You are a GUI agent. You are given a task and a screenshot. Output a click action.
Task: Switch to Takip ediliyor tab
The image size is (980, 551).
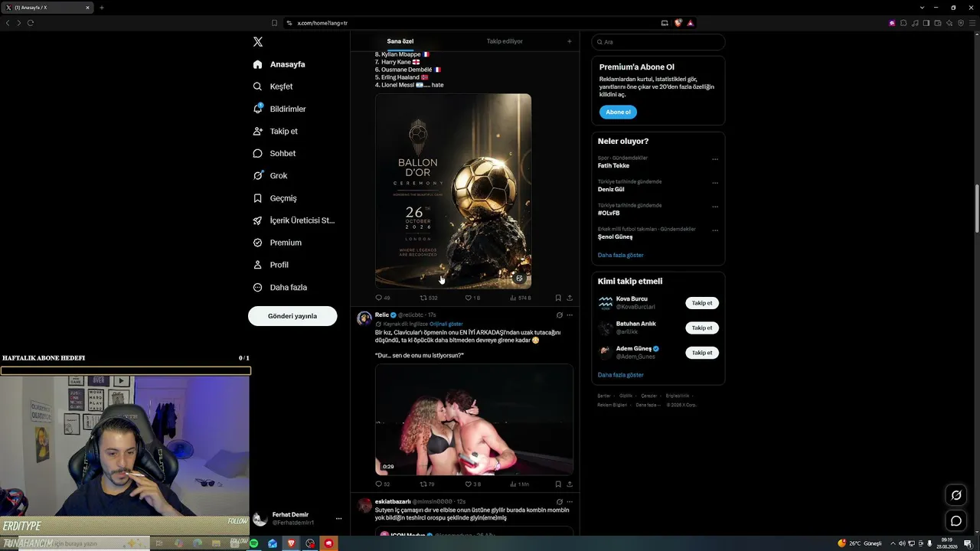[x=505, y=41]
